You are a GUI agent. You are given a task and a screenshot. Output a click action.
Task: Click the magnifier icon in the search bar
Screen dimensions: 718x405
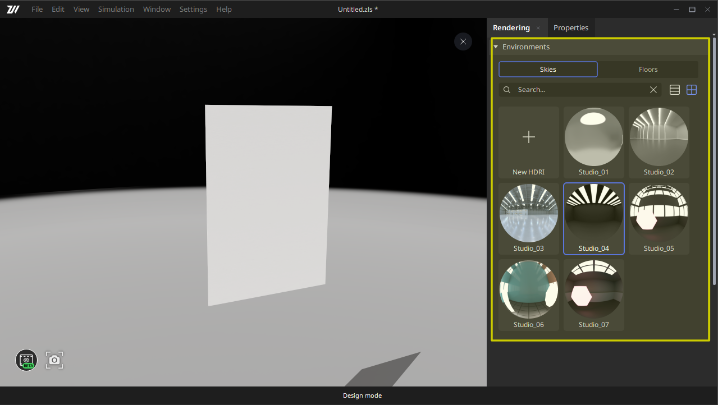508,90
